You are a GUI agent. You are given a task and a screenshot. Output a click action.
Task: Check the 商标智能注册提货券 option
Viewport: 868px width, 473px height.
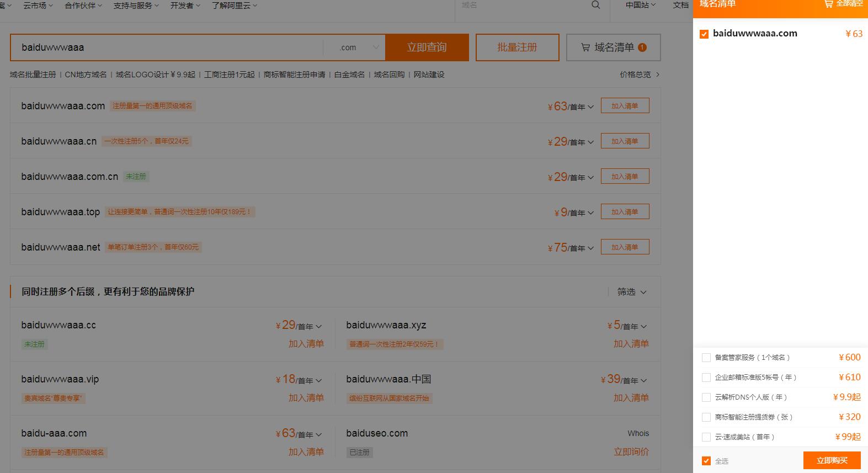tap(706, 417)
